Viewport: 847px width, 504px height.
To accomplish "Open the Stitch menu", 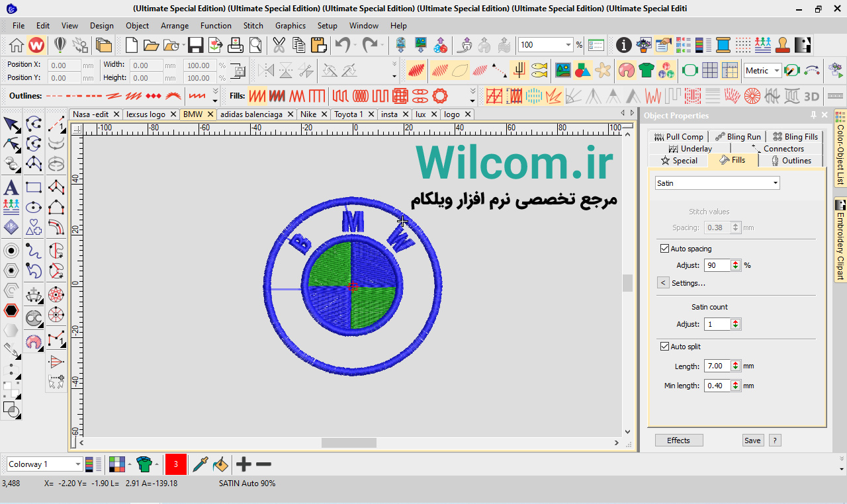I will click(253, 26).
